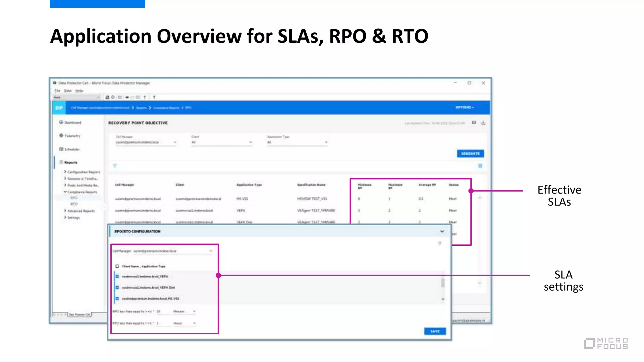Open the Cell Manager filter dropdown

[x=146, y=142]
